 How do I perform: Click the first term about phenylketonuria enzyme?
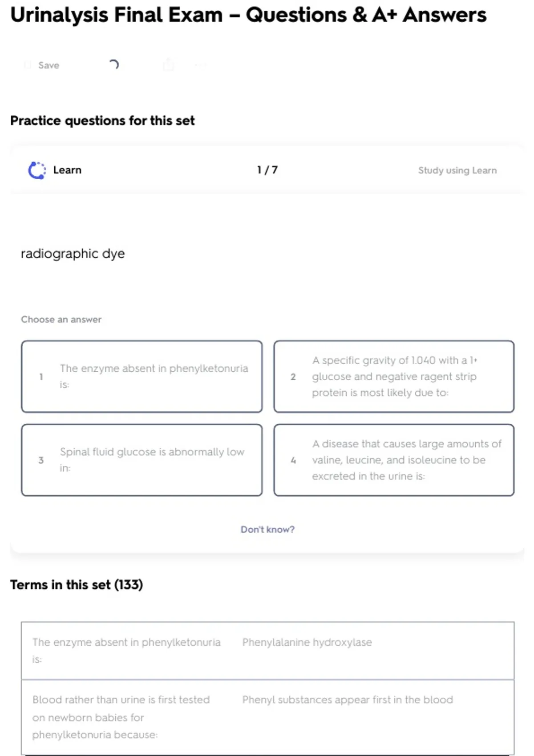[x=126, y=650]
